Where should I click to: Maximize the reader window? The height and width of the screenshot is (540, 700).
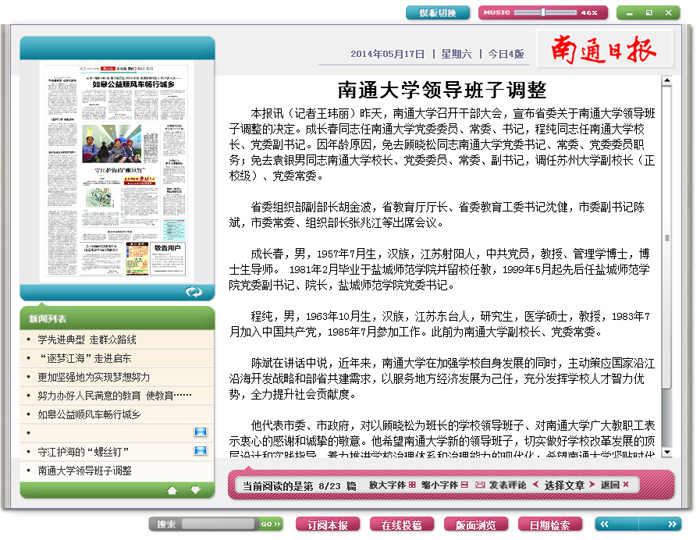coord(649,13)
